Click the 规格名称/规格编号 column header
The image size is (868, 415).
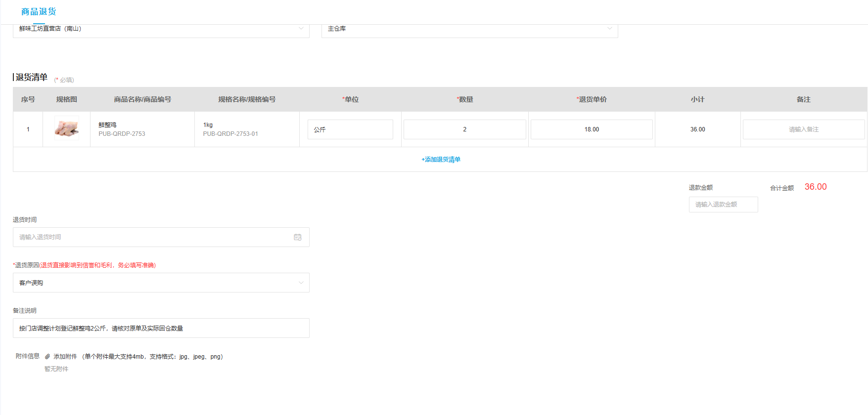pyautogui.click(x=247, y=99)
